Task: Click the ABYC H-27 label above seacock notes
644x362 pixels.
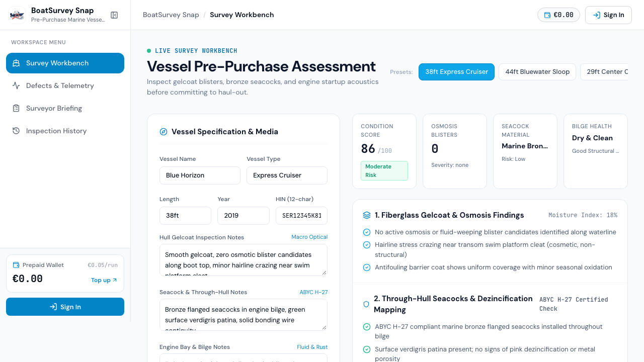Action: (313, 292)
